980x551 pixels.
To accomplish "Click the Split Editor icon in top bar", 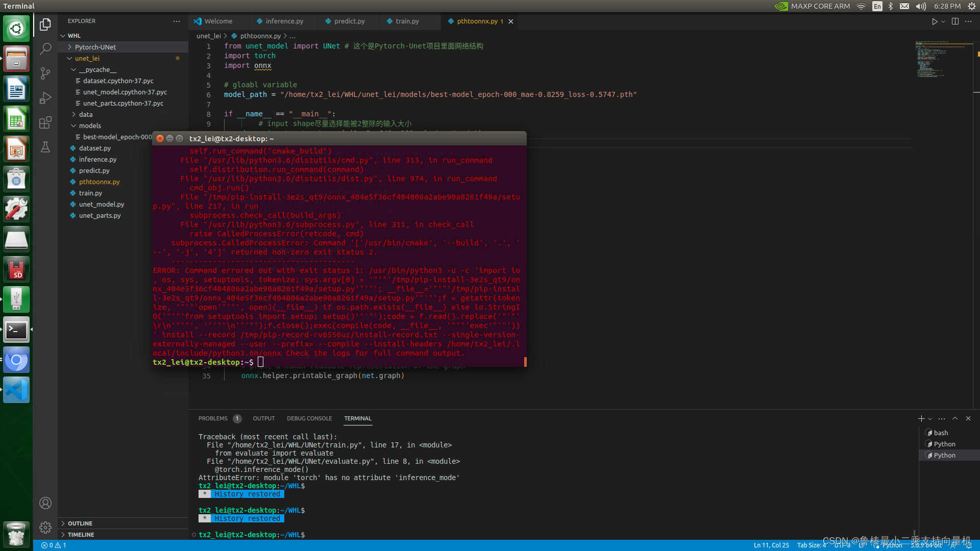I will [x=955, y=21].
